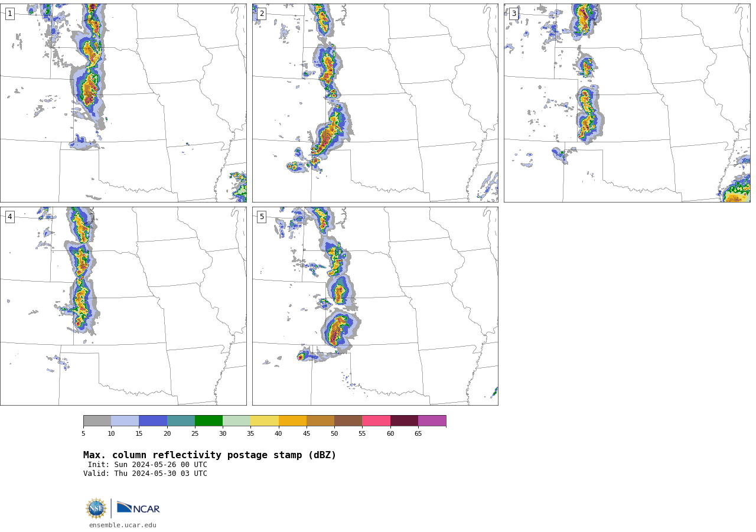This screenshot has width=756, height=532.
Task: Open ensemble member 5 reflectivity map
Action: (x=375, y=306)
